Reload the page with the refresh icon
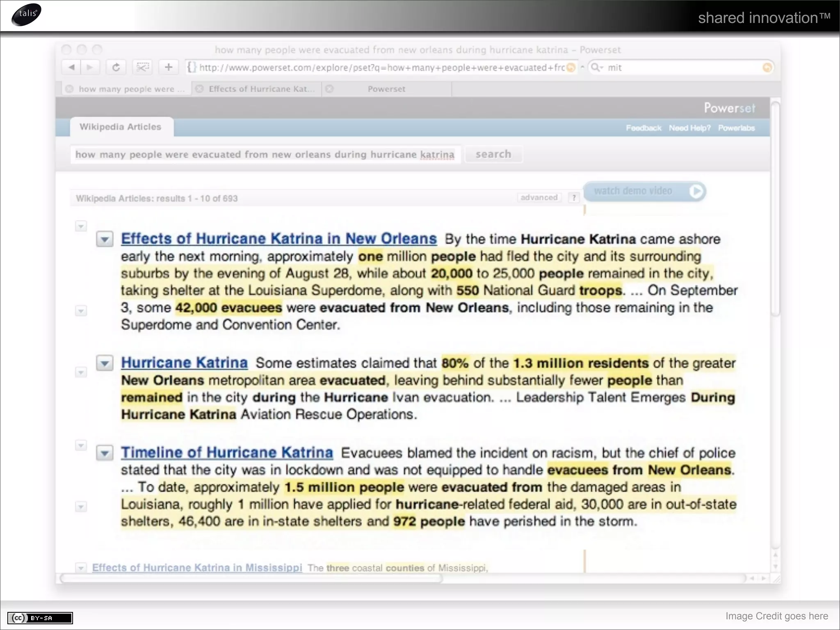 [116, 67]
